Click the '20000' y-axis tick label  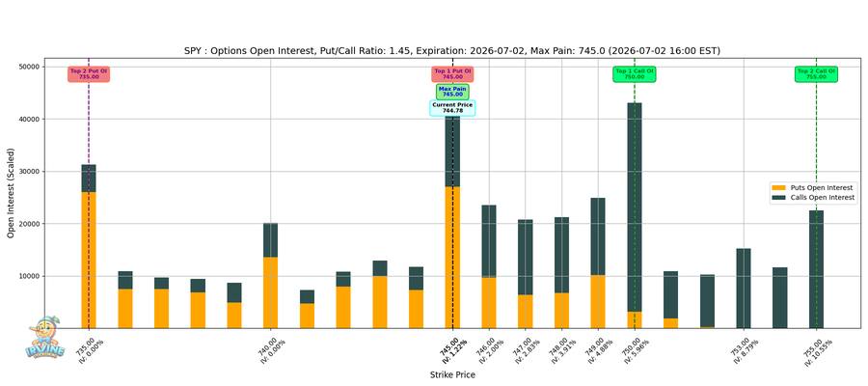point(30,224)
